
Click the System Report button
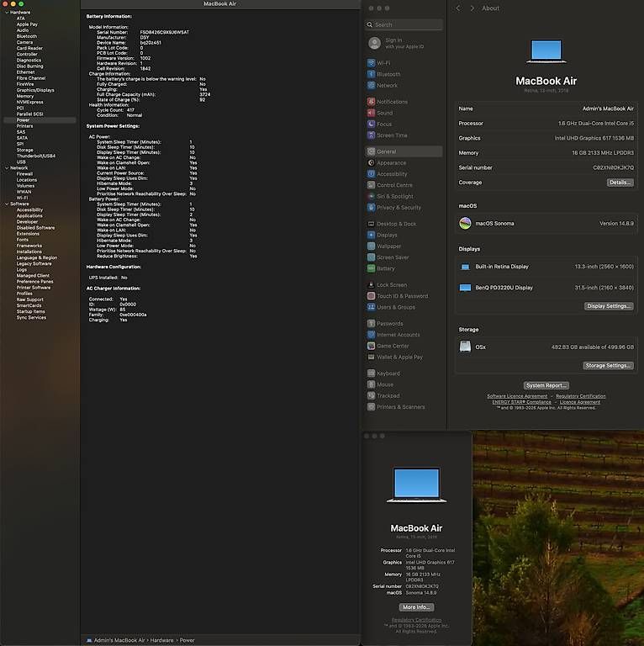pyautogui.click(x=546, y=385)
